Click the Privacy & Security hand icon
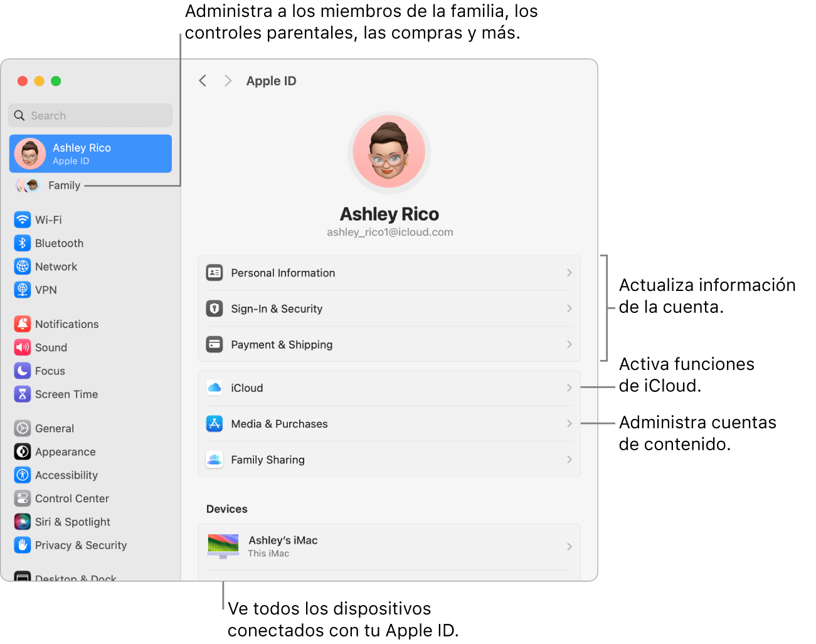Image resolution: width=816 pixels, height=644 pixels. pyautogui.click(x=23, y=545)
